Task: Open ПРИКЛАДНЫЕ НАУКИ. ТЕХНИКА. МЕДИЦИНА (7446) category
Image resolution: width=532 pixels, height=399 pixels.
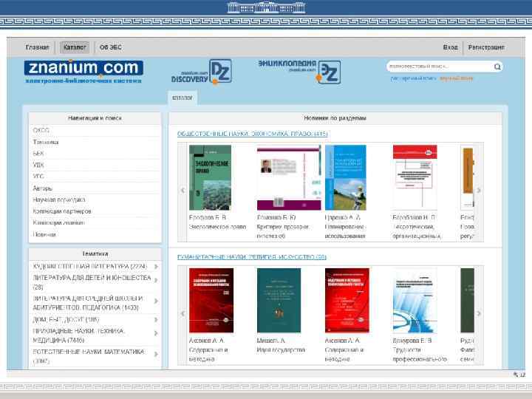Action: (x=79, y=335)
